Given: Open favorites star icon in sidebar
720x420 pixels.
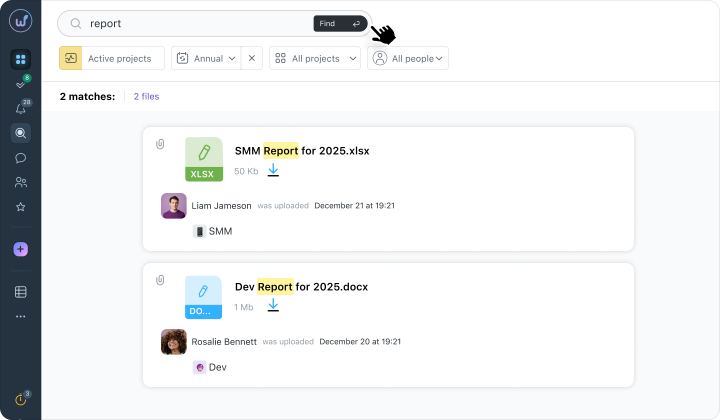Looking at the screenshot, I should click(x=21, y=207).
